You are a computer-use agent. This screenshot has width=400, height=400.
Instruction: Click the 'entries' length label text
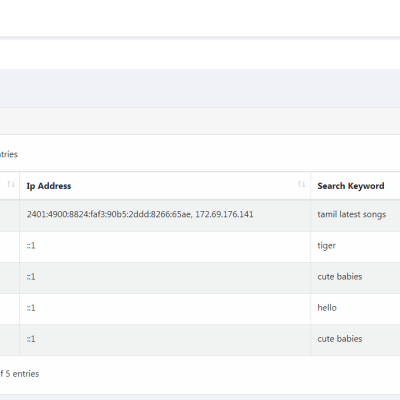pyautogui.click(x=9, y=154)
